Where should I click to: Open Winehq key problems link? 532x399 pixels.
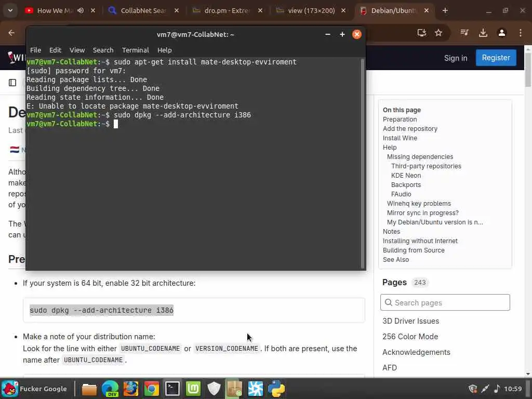(x=419, y=203)
